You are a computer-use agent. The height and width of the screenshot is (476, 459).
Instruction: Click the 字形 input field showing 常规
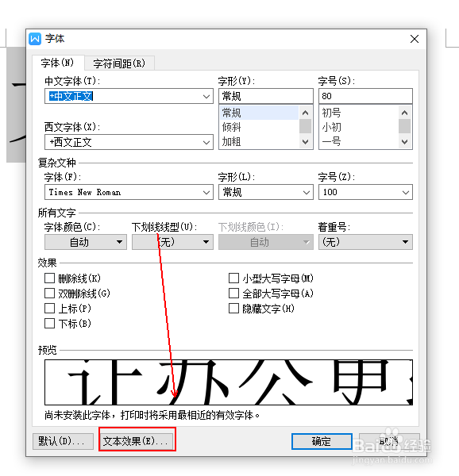click(x=266, y=96)
